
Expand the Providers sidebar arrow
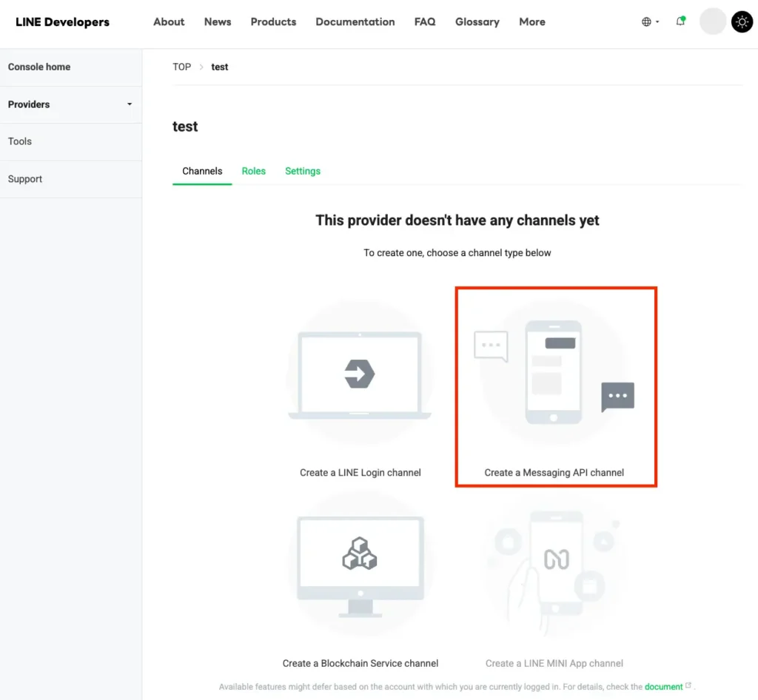[x=130, y=104]
